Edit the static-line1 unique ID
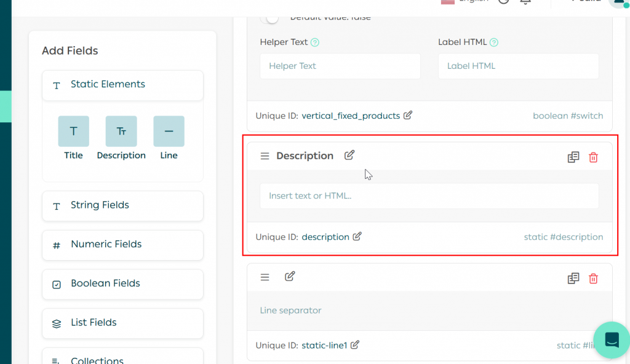The width and height of the screenshot is (630, 364). click(355, 345)
